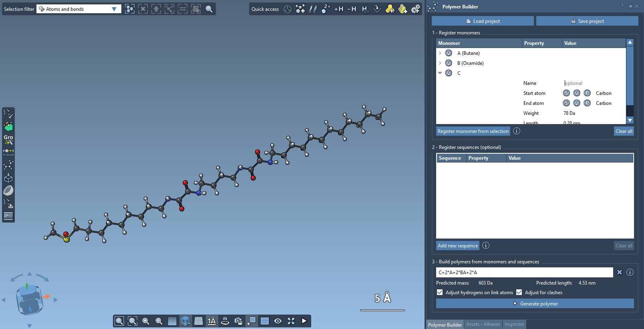This screenshot has width=644, height=329.
Task: Click the Gro wizard icon in sidebar
Action: (8, 139)
